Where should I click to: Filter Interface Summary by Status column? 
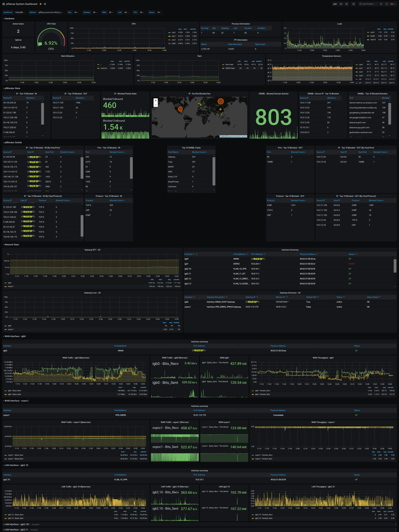coord(356,254)
